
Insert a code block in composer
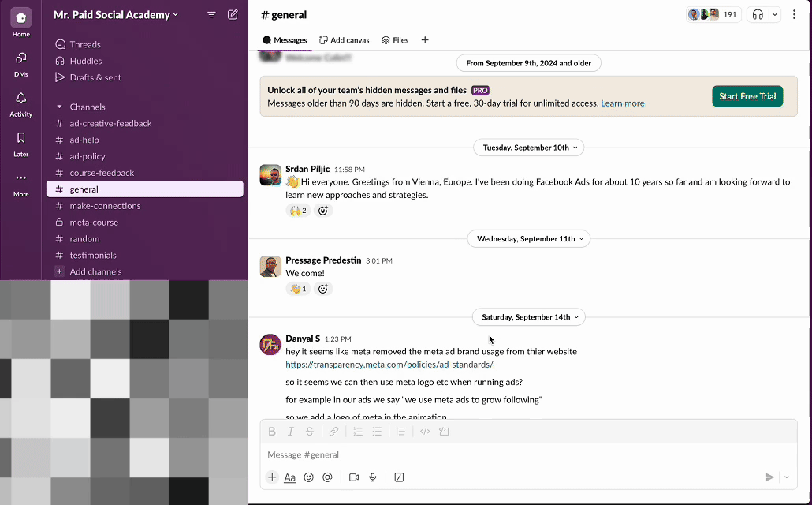tap(444, 432)
